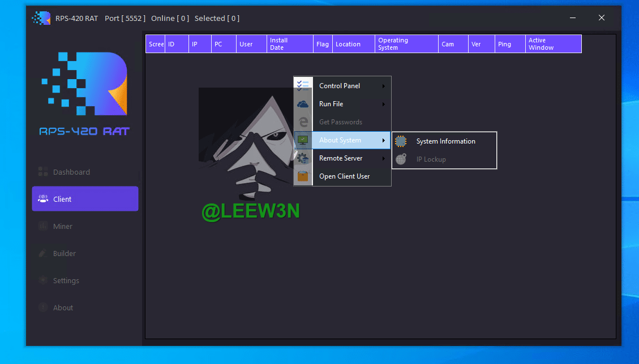Click the Dashboard icon in the sidebar
The image size is (639, 364).
click(x=42, y=172)
